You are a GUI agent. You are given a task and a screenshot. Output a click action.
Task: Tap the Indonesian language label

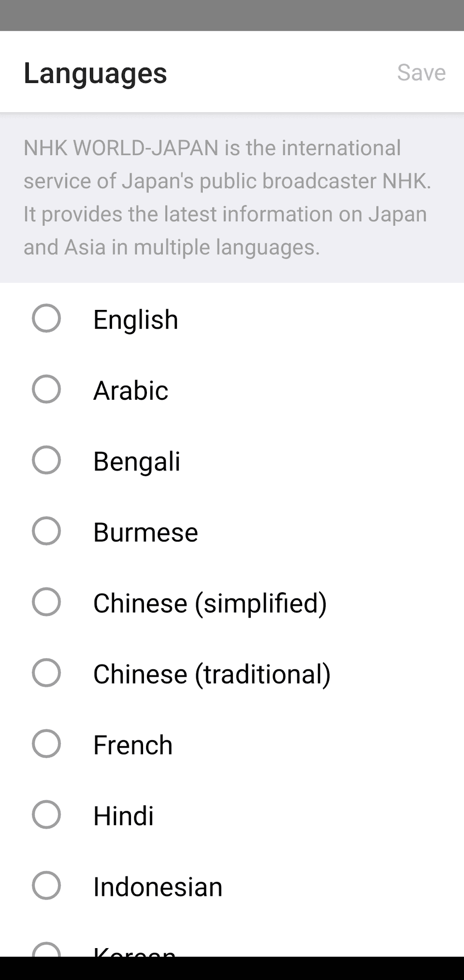[158, 887]
